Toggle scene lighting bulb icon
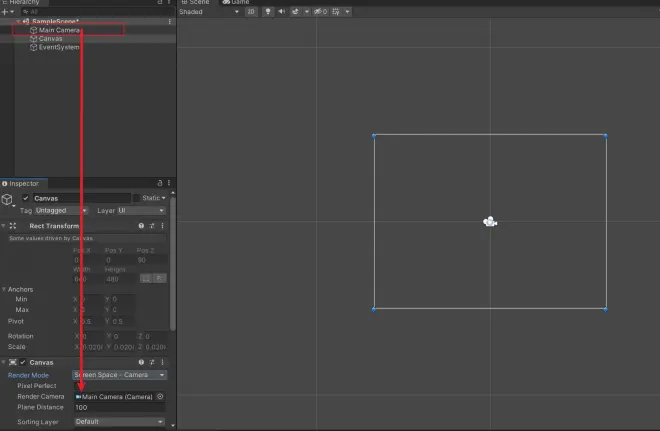The image size is (660, 431). click(x=268, y=12)
